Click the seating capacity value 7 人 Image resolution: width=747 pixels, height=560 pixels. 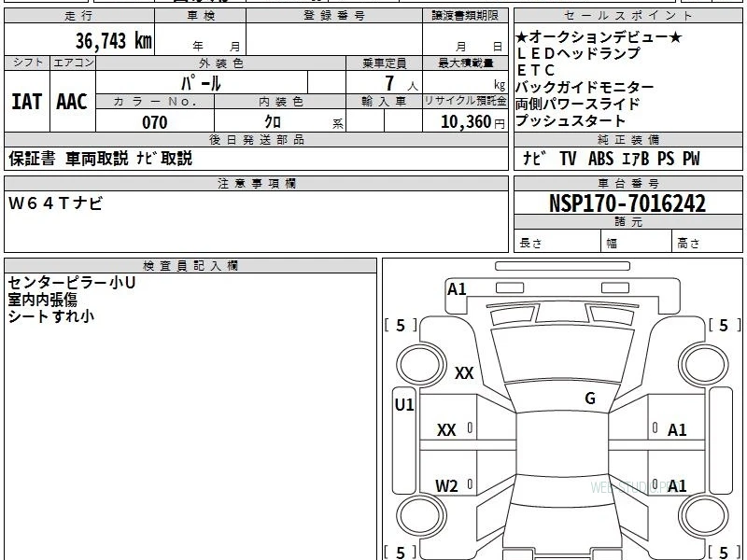[x=402, y=84]
